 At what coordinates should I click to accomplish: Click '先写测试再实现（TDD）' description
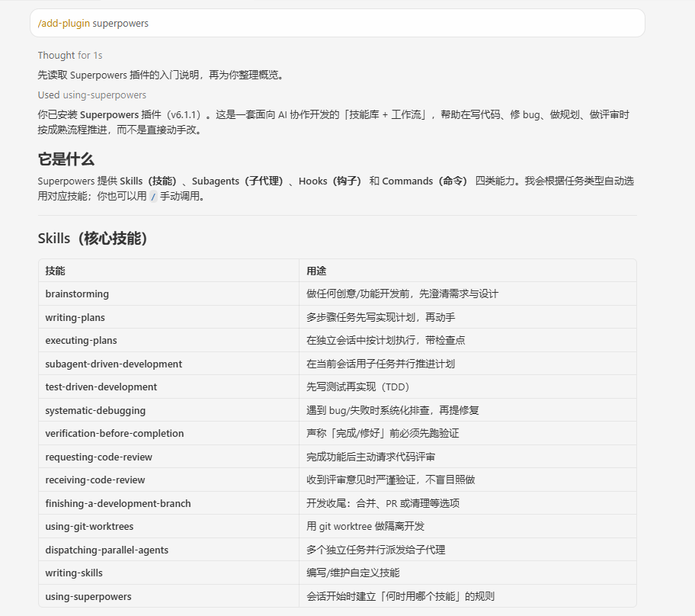(357, 387)
